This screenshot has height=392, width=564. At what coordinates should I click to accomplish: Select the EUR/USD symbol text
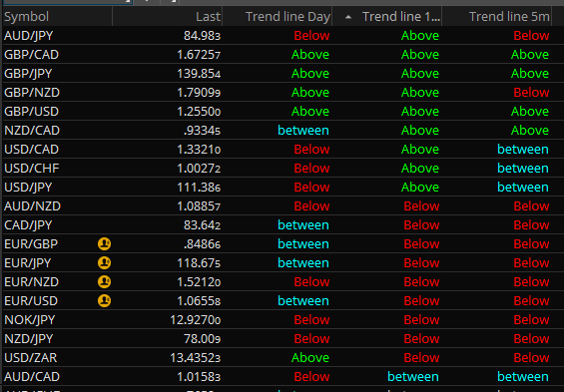(x=31, y=301)
